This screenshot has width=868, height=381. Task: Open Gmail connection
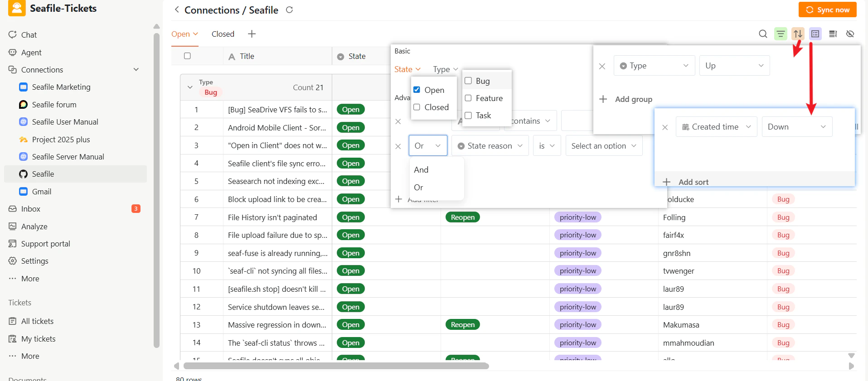(42, 192)
